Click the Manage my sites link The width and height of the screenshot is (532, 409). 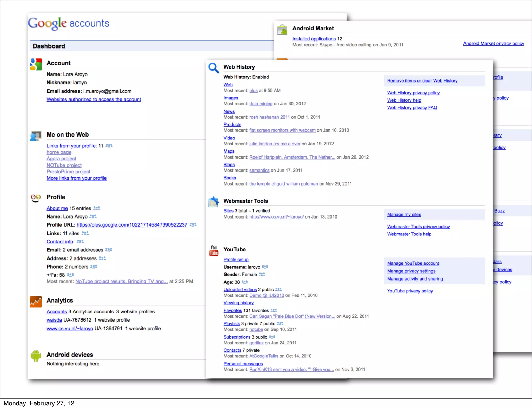click(404, 215)
